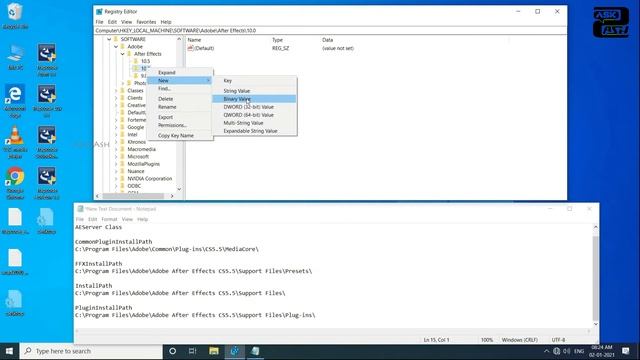Image resolution: width=640 pixels, height=360 pixels.
Task: Expand the Macromedia tree node
Action: pyautogui.click(x=116, y=149)
